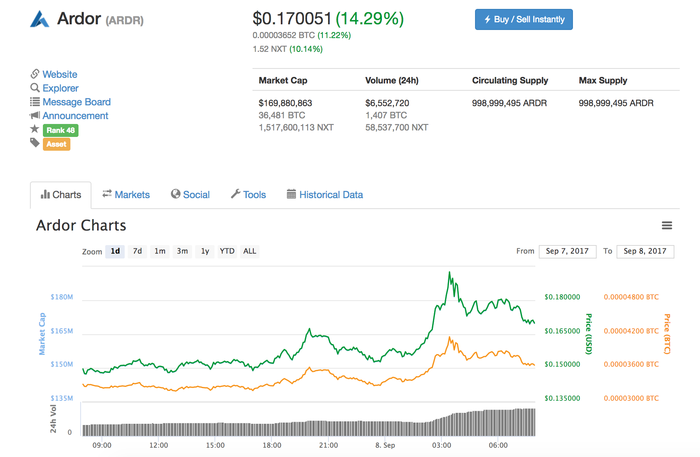700x457 pixels.
Task: Click the link icon beside Website
Action: pos(35,74)
